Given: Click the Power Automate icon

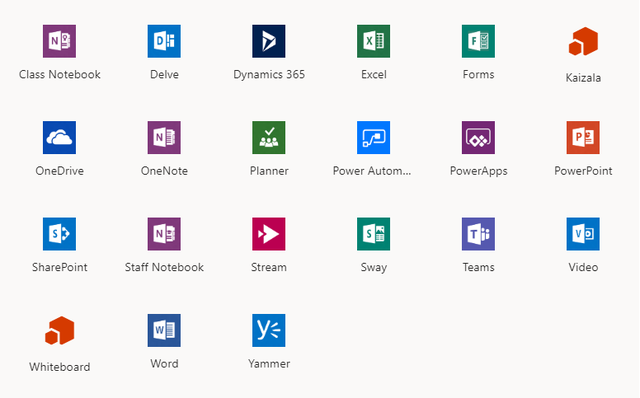Looking at the screenshot, I should pos(373,137).
